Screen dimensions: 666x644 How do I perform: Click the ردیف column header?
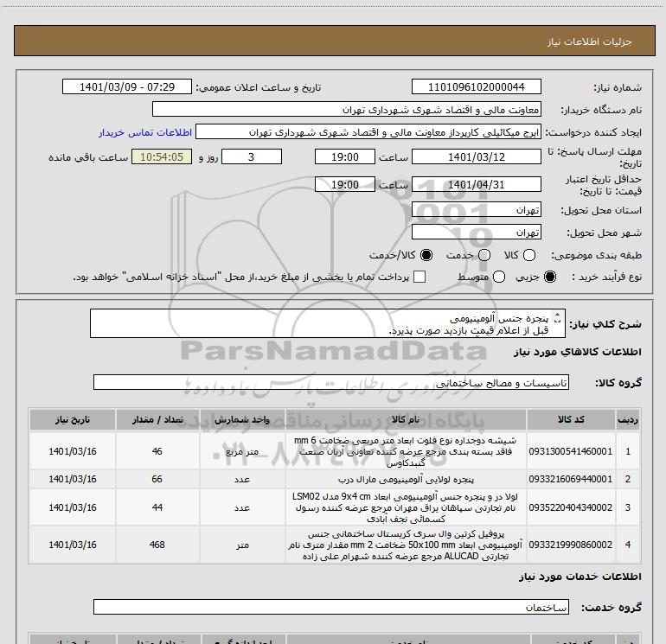[628, 419]
